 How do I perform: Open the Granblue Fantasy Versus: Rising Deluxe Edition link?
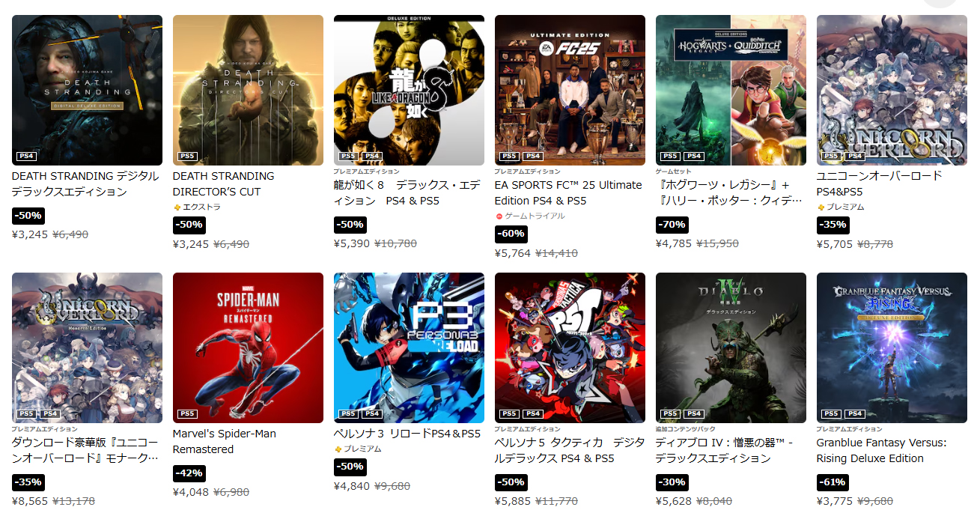coord(881,451)
